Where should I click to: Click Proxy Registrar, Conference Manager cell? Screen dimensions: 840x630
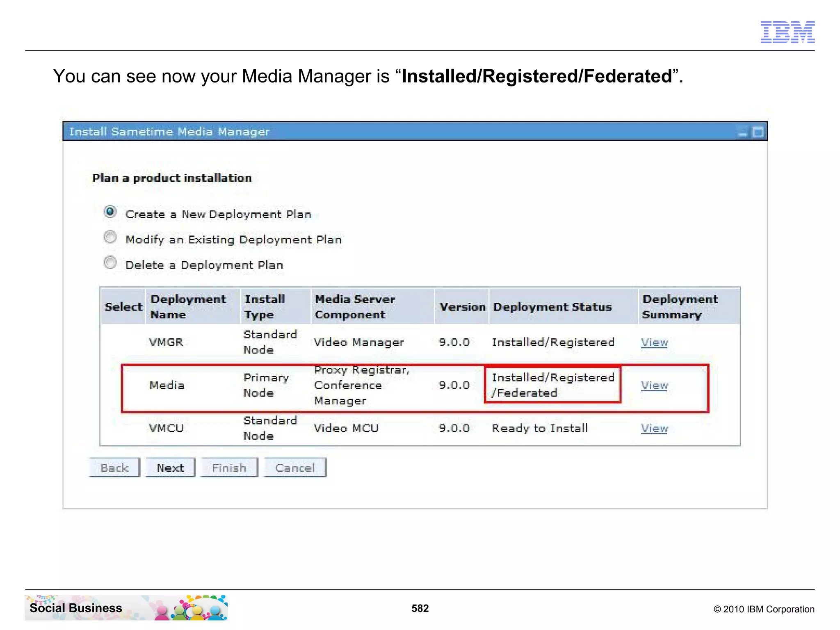[362, 385]
